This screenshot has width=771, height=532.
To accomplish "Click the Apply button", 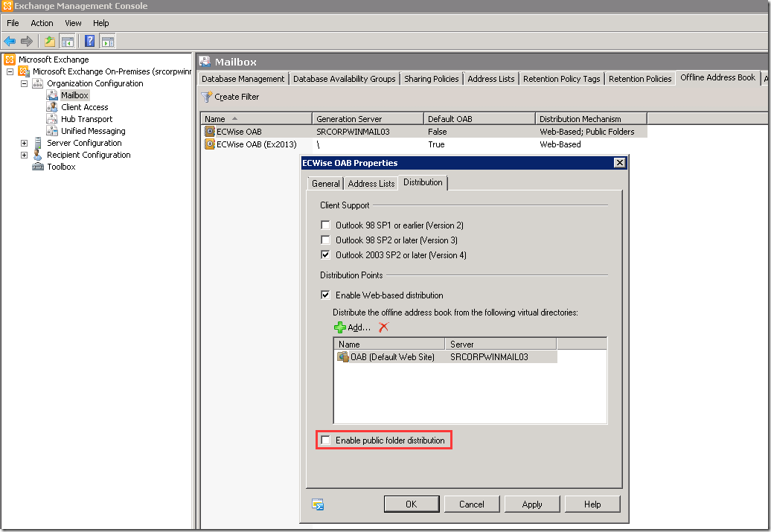I will [x=532, y=504].
